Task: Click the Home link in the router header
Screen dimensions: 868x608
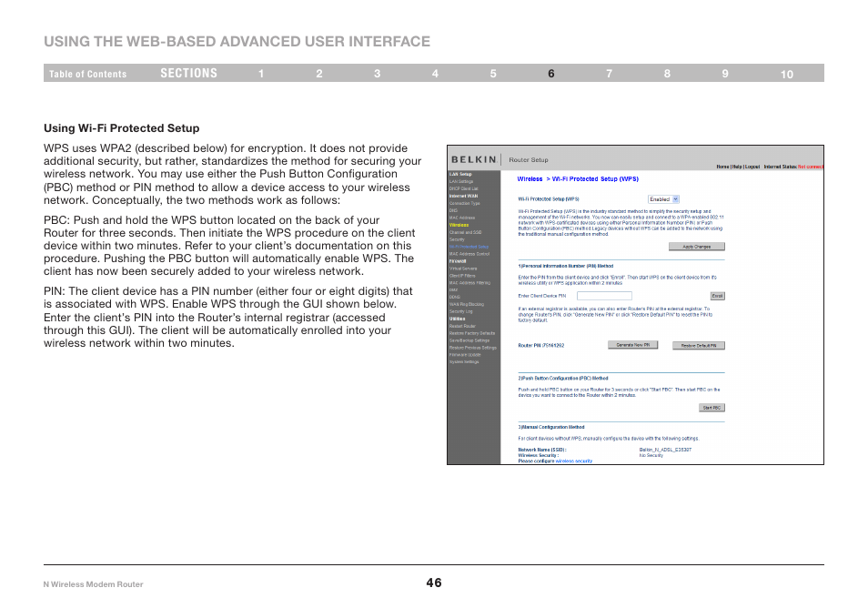Action: [722, 167]
